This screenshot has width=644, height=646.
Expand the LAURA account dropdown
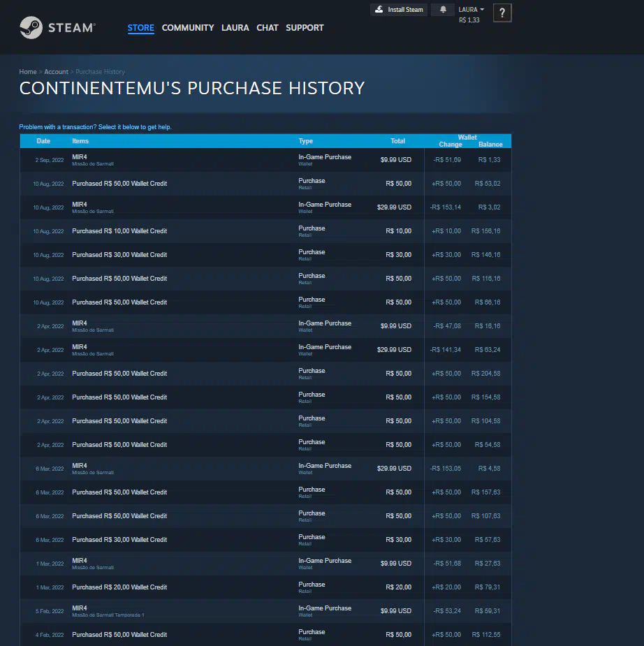pyautogui.click(x=471, y=10)
